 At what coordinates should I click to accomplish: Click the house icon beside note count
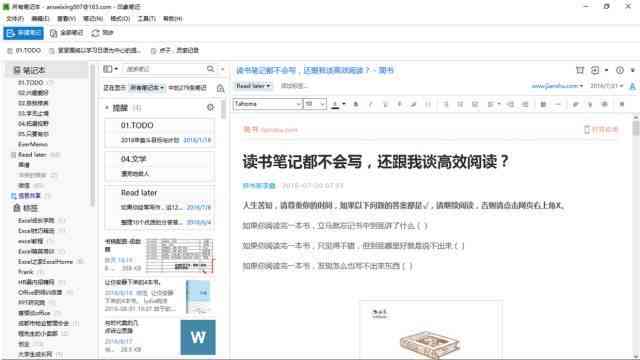(220, 88)
